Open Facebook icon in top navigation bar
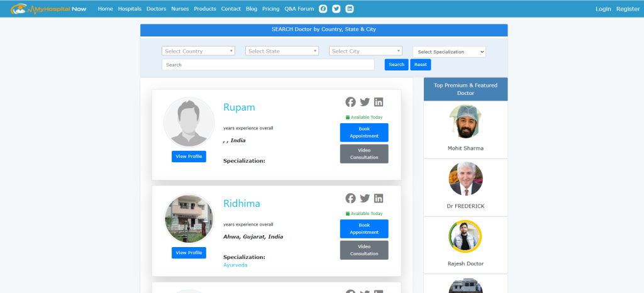The height and width of the screenshot is (293, 644). coord(323,9)
